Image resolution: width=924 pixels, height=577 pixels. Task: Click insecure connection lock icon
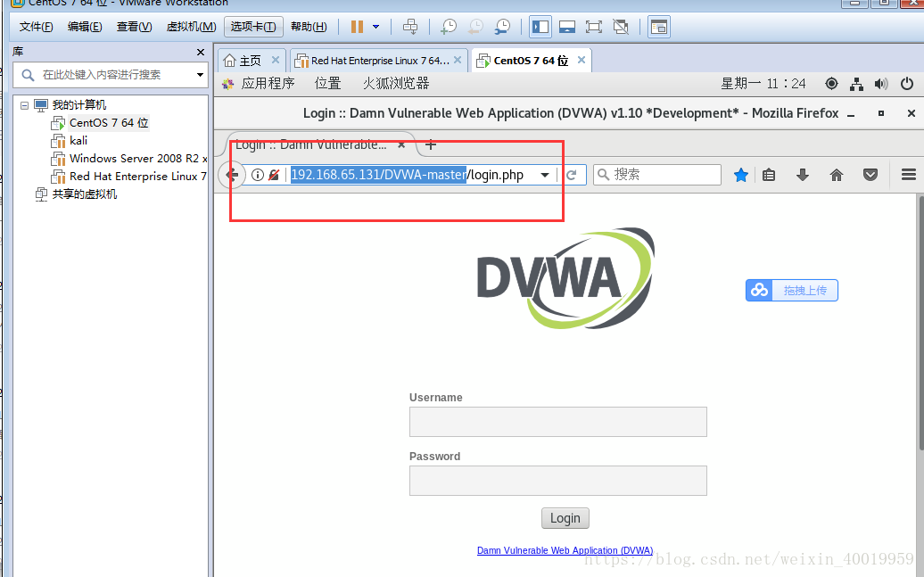(x=274, y=175)
